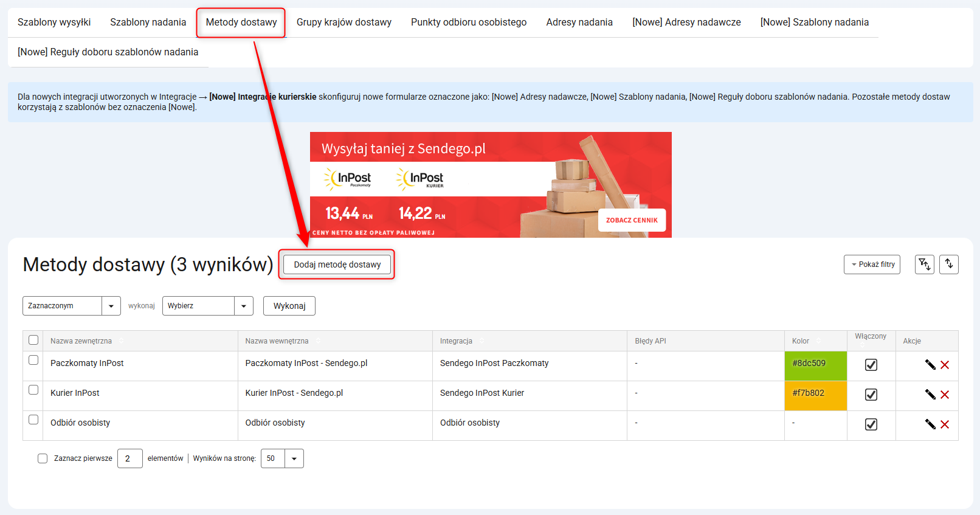Click Dodaj metodę dostawy button
Image resolution: width=980 pixels, height=515 pixels.
pyautogui.click(x=337, y=264)
